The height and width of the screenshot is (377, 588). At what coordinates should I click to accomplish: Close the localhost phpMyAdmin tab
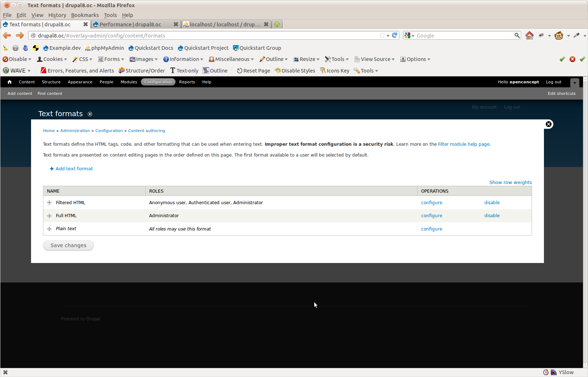(x=266, y=24)
